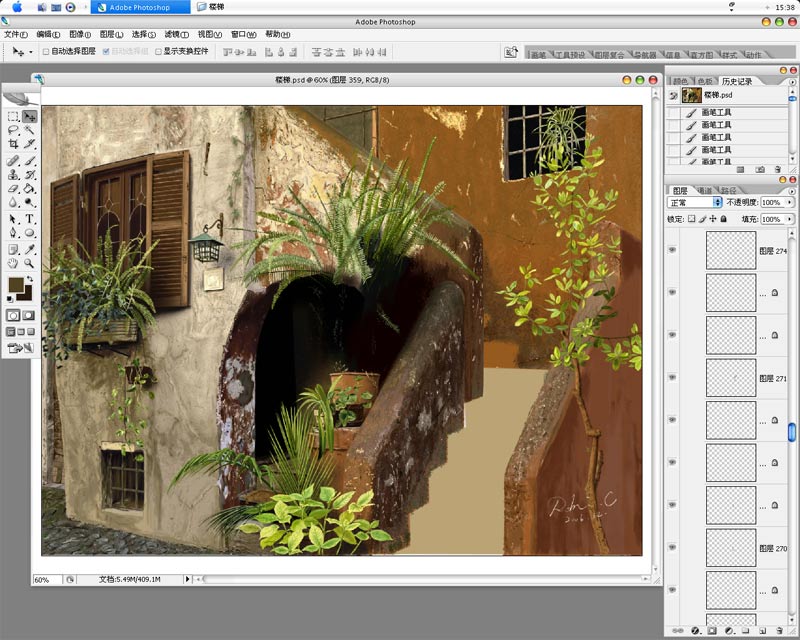Select the Eyedropper tool

[x=30, y=249]
